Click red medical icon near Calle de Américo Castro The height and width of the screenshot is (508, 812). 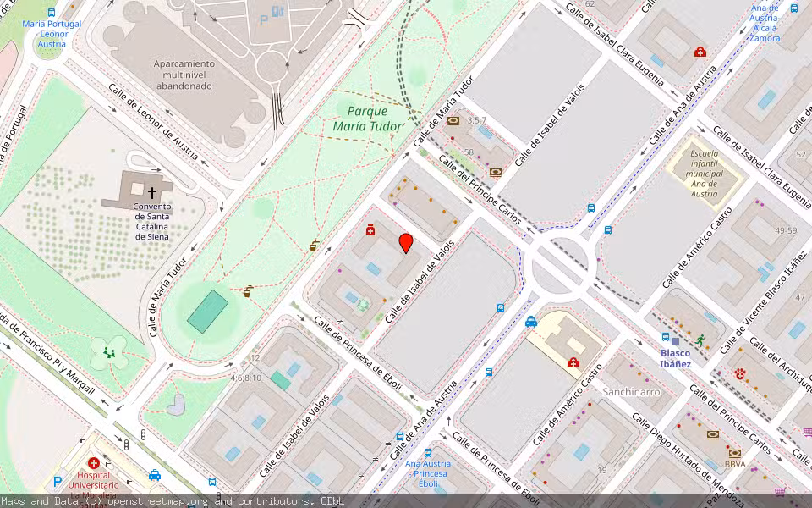click(x=573, y=363)
